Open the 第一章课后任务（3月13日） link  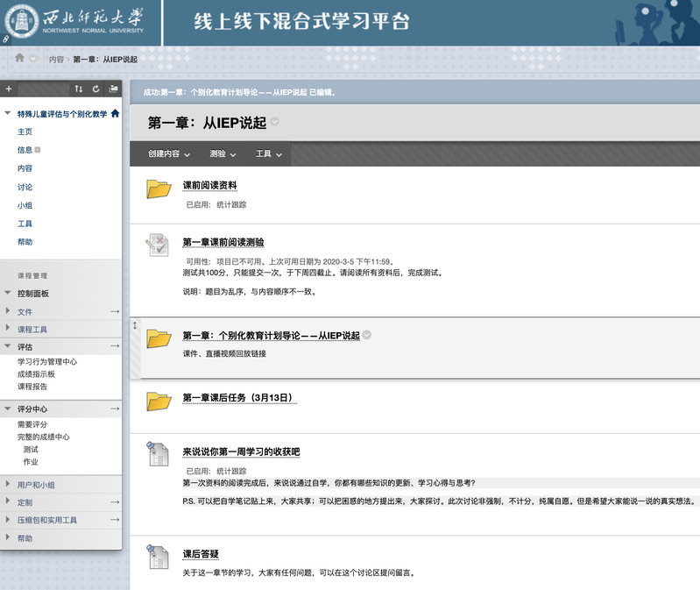239,398
